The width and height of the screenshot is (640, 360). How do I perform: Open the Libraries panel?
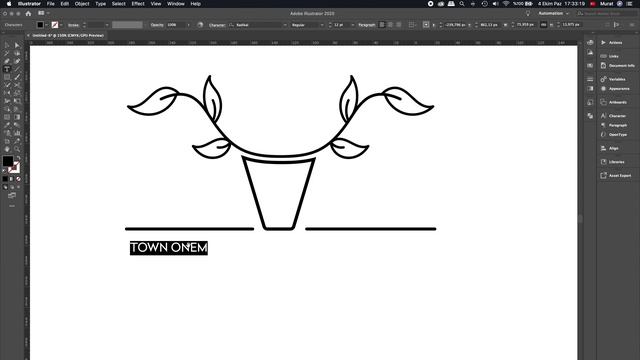point(616,162)
